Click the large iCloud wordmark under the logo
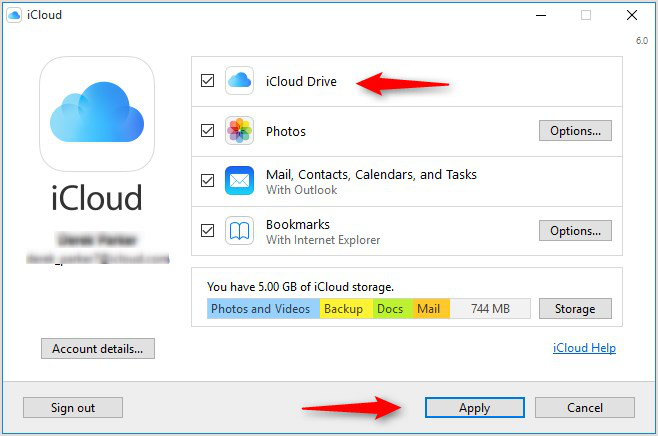The image size is (658, 436). click(97, 197)
